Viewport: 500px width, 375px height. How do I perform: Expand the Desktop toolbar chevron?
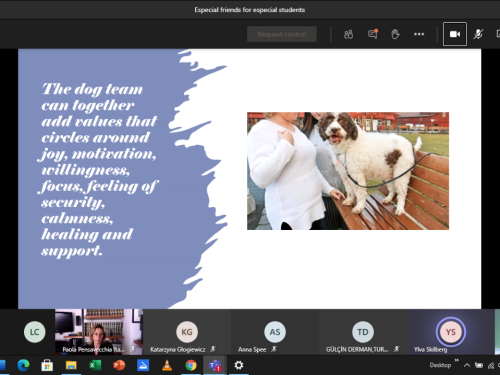click(x=457, y=360)
